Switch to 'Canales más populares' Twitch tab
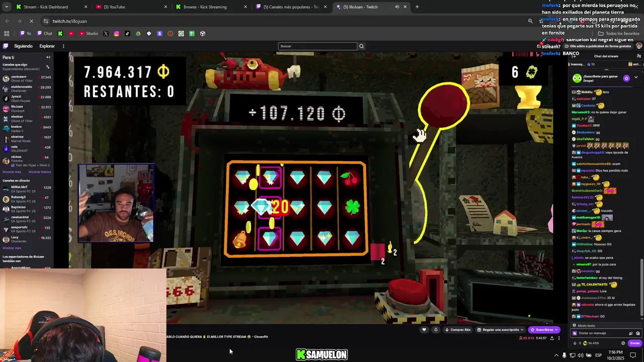The image size is (644, 362). (x=291, y=7)
